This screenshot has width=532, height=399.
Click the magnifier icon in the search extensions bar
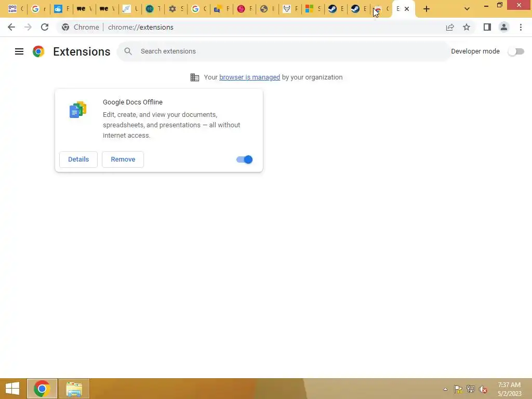(x=128, y=51)
